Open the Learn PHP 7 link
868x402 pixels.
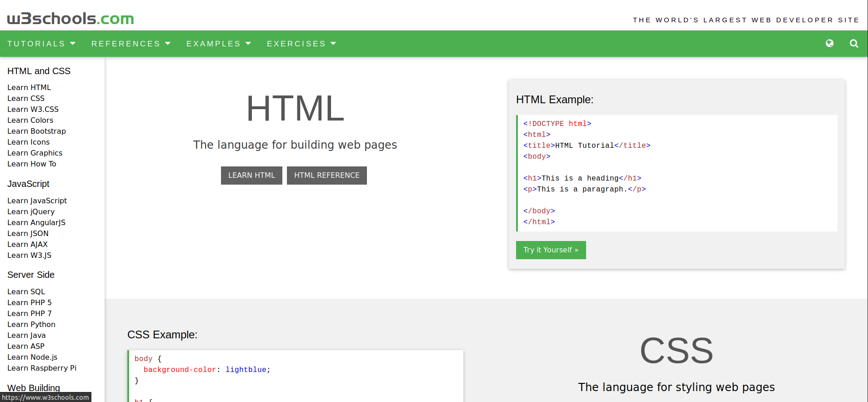30,313
